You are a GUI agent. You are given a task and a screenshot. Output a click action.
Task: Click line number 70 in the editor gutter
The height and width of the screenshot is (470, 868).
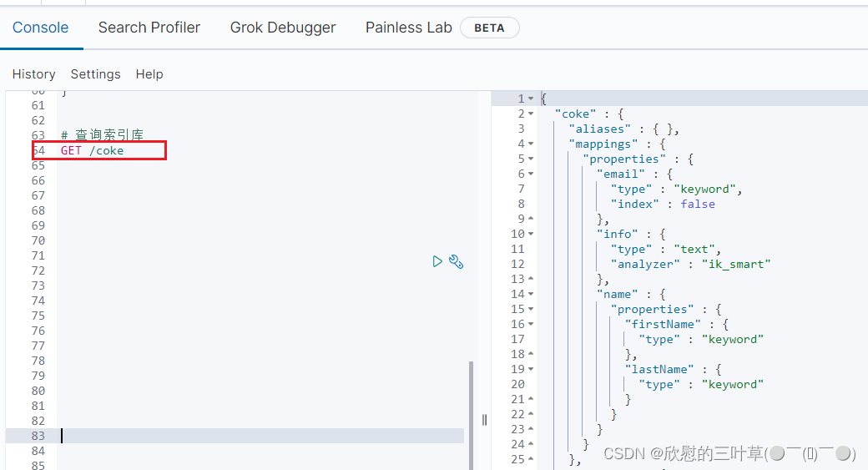(38, 240)
